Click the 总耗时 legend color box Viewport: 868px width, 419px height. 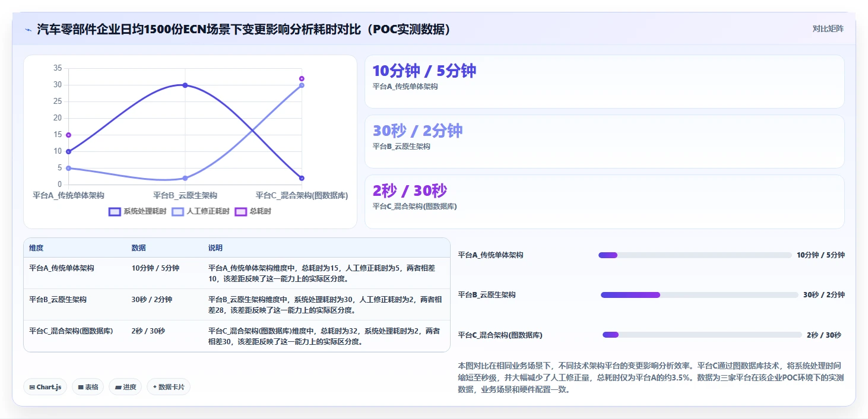click(241, 211)
